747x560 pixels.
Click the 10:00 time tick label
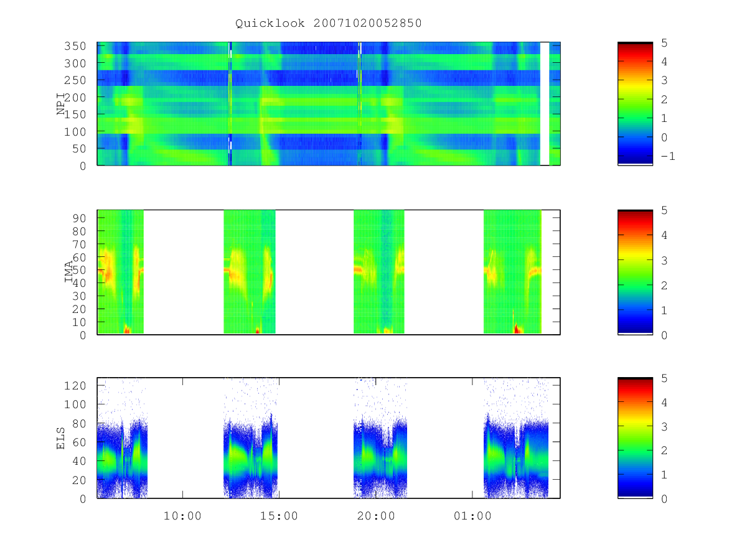coord(182,516)
